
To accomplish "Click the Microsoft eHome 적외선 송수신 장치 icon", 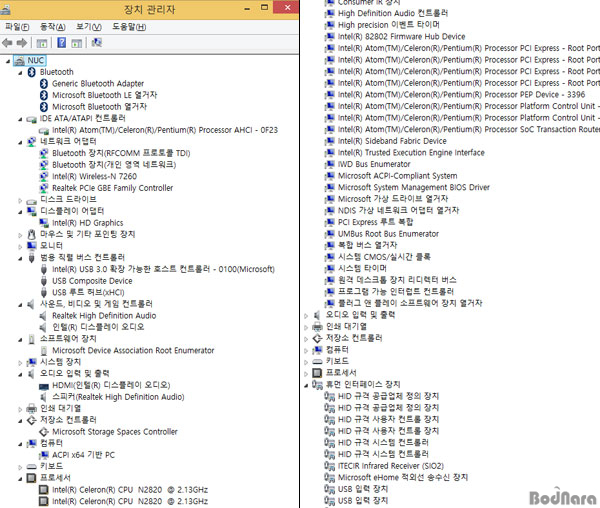I will pos(329,477).
